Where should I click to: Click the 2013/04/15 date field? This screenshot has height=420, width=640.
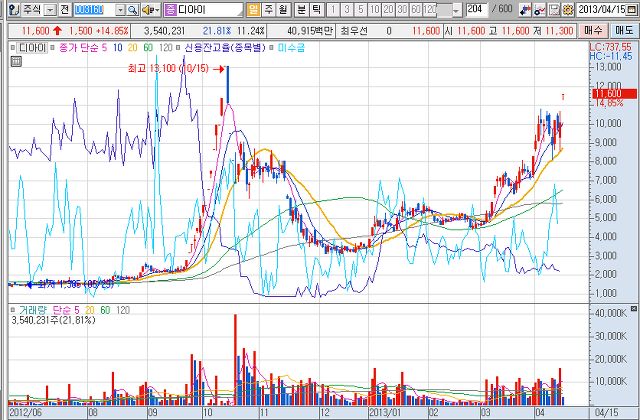[x=601, y=10]
